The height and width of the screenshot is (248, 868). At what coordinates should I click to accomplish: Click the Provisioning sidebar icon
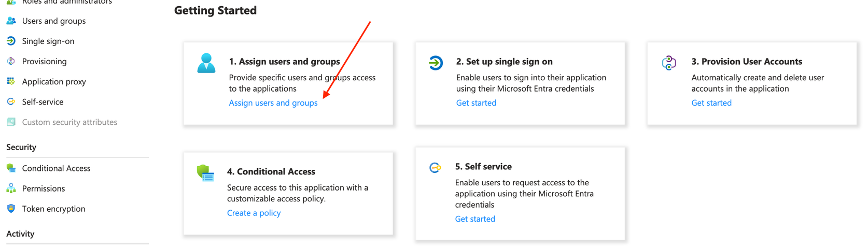[x=11, y=61]
